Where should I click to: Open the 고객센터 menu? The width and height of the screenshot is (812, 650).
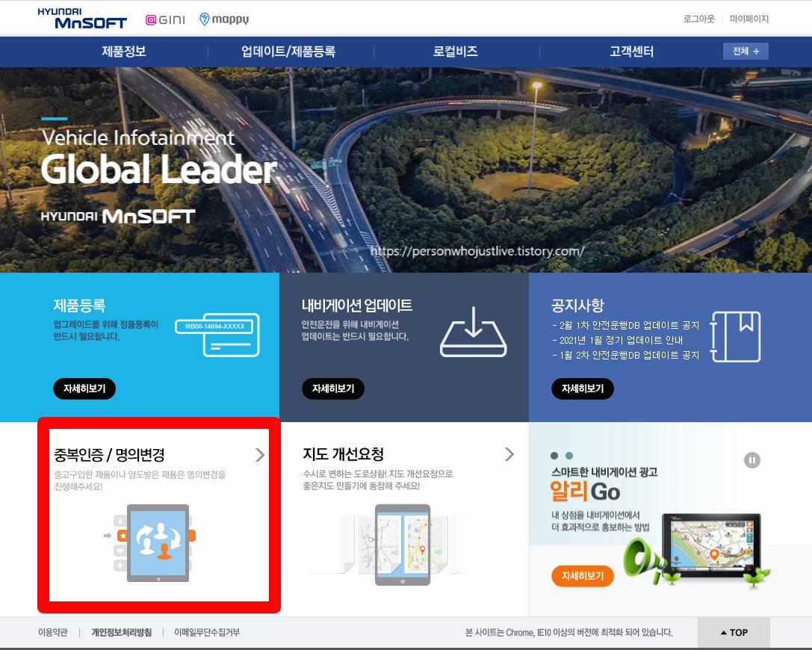point(631,52)
